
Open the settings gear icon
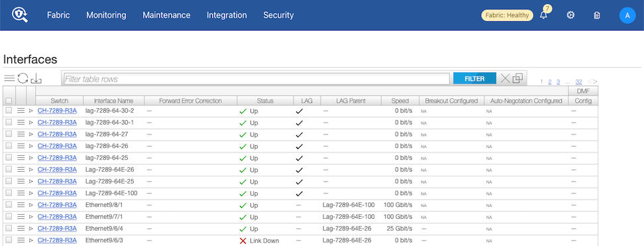(x=570, y=15)
